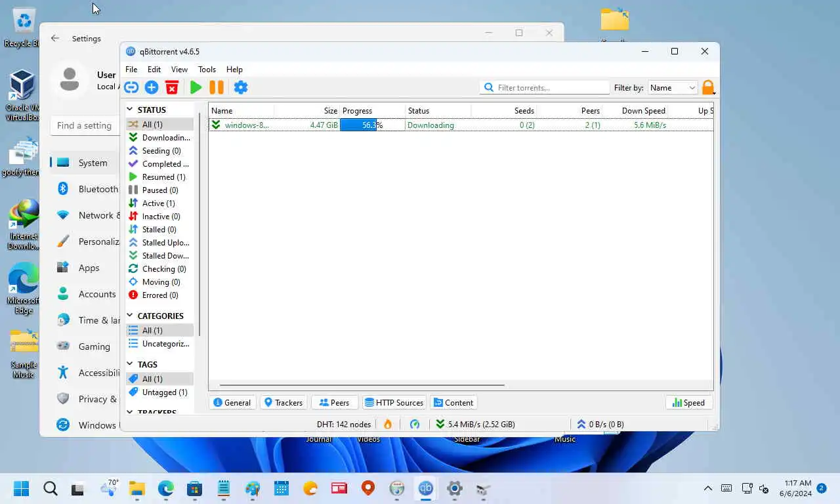The height and width of the screenshot is (504, 840).
Task: Open the Speed graph tab
Action: point(688,402)
